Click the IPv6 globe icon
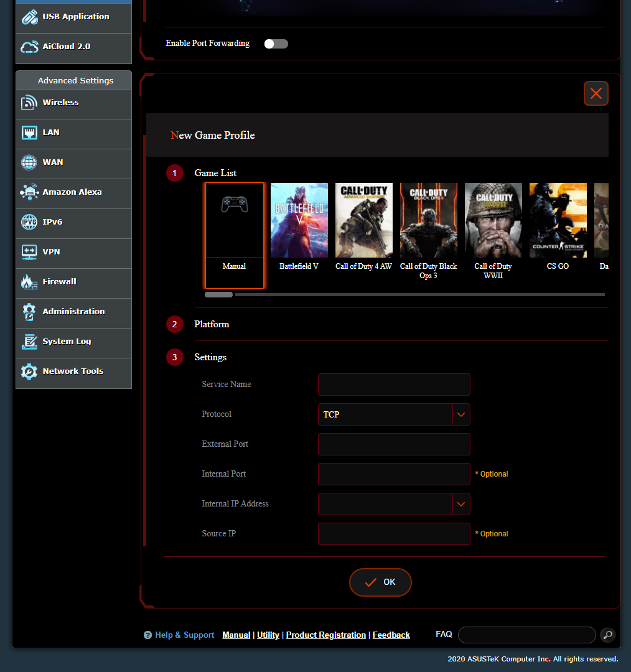The width and height of the screenshot is (631, 672). click(x=29, y=222)
